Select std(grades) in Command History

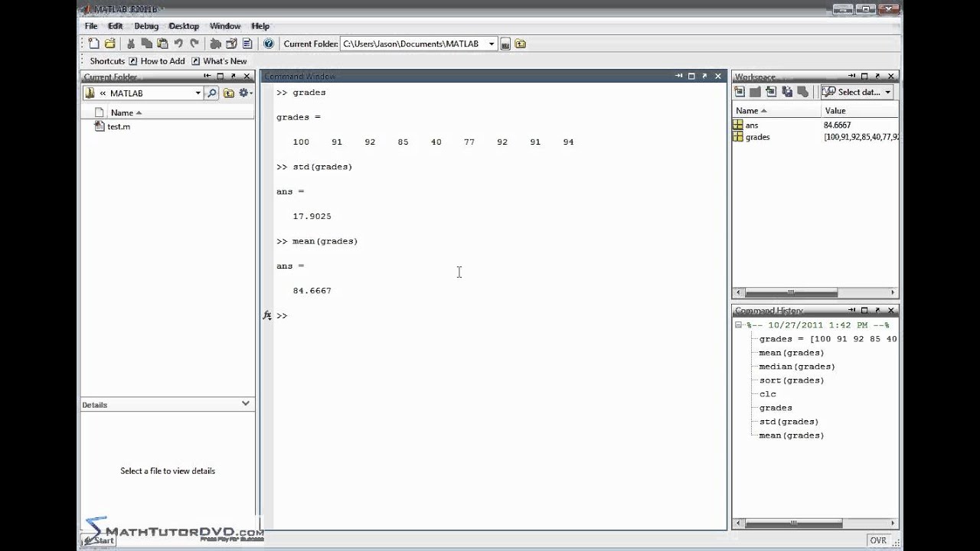[789, 422]
